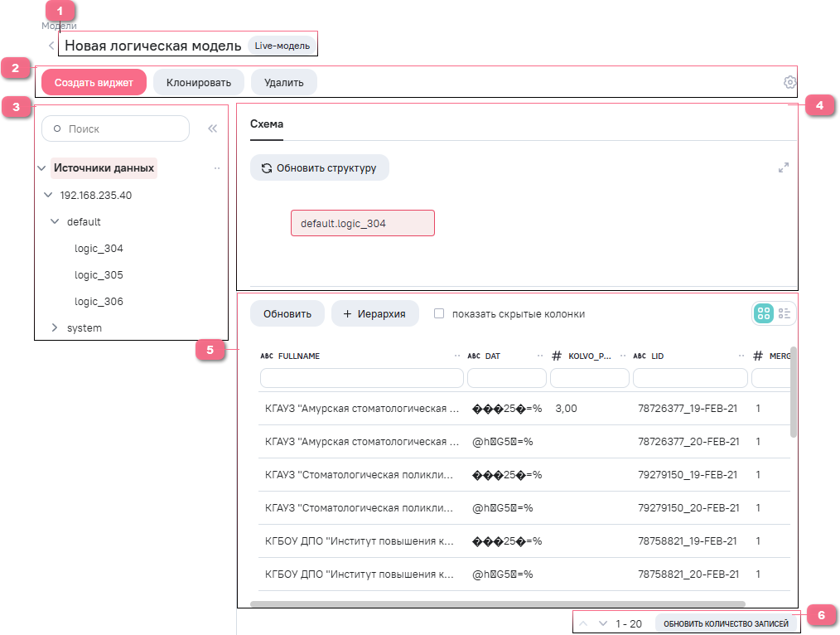
Task: Click Обновить структуру button
Action: 319,168
